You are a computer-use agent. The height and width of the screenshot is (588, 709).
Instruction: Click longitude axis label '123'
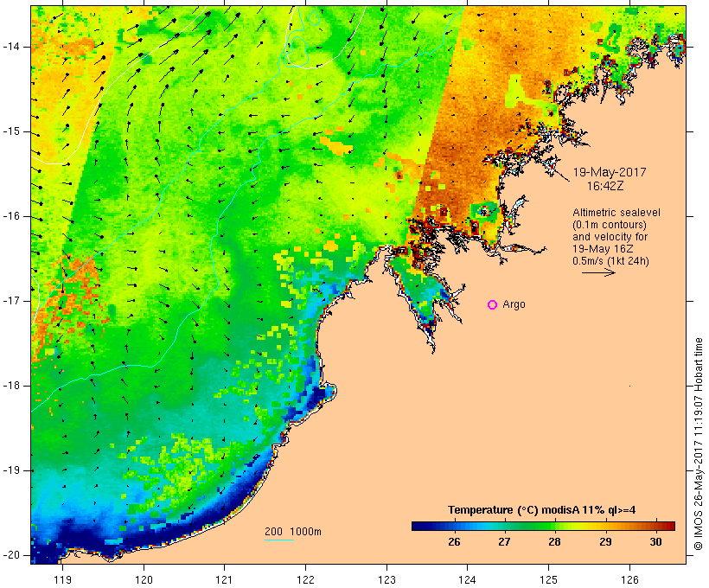(x=386, y=579)
